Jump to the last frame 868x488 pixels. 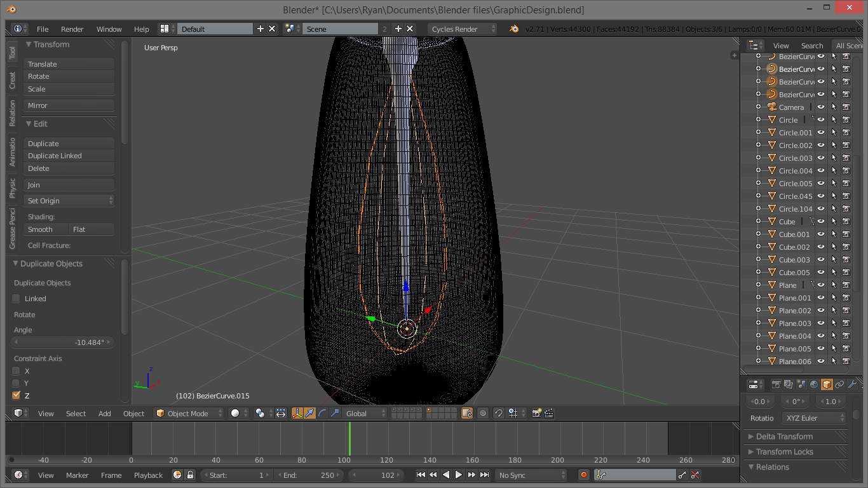[x=484, y=475]
